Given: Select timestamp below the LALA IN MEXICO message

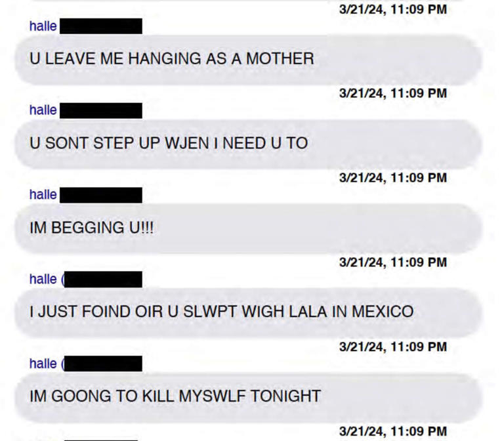Looking at the screenshot, I should 393,347.
